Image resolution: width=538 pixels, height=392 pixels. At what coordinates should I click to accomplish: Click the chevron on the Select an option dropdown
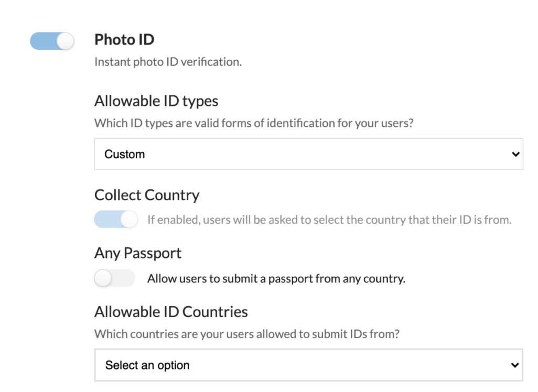pyautogui.click(x=515, y=365)
